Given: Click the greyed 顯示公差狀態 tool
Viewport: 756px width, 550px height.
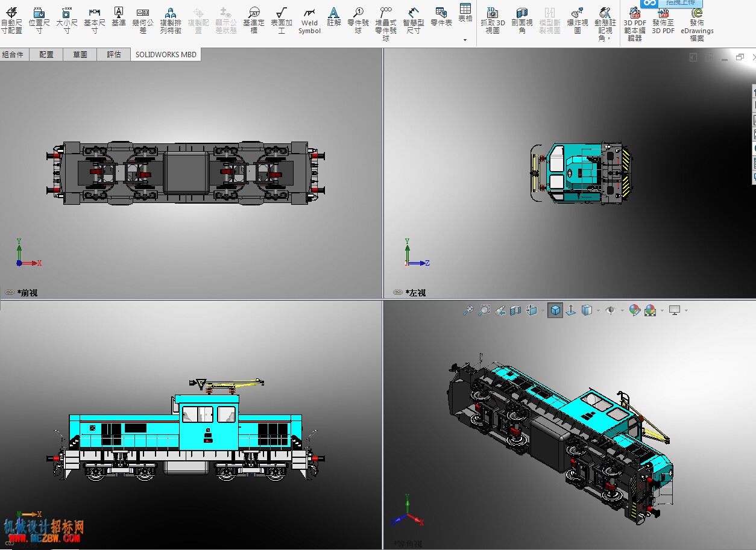Looking at the screenshot, I should pyautogui.click(x=226, y=20).
